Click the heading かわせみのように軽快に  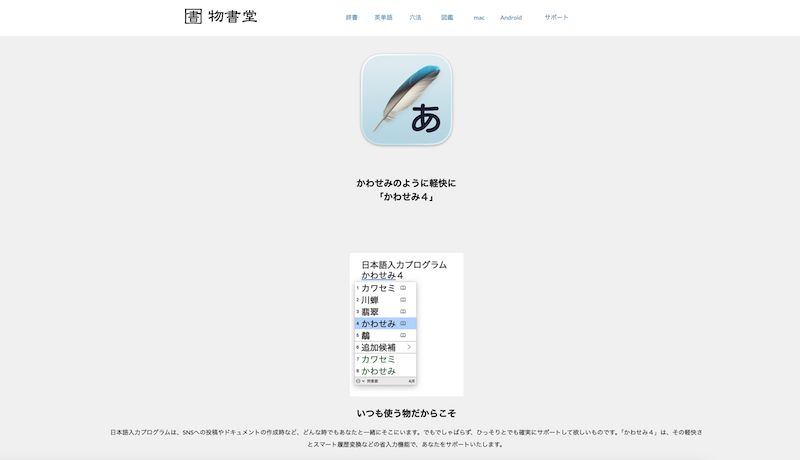406,183
